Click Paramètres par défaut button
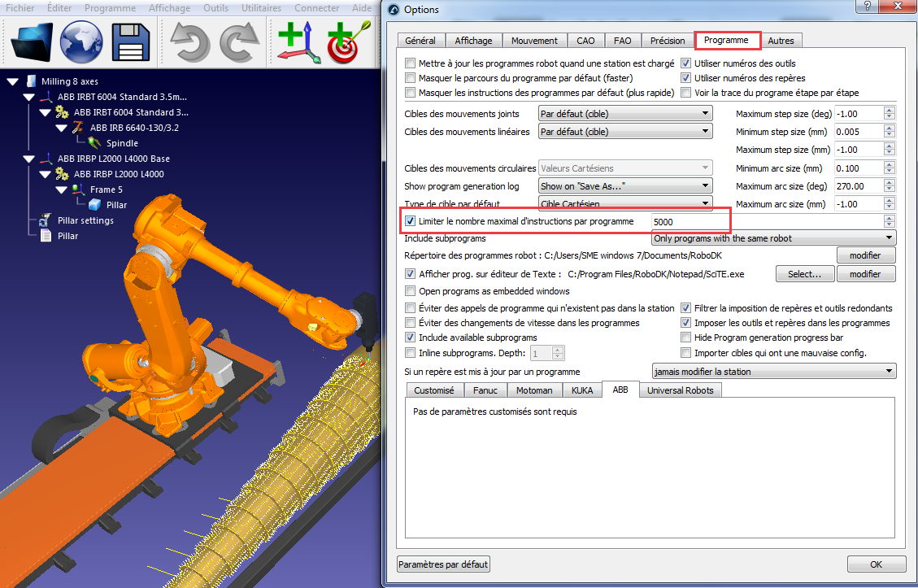The width and height of the screenshot is (918, 588). pos(444,564)
